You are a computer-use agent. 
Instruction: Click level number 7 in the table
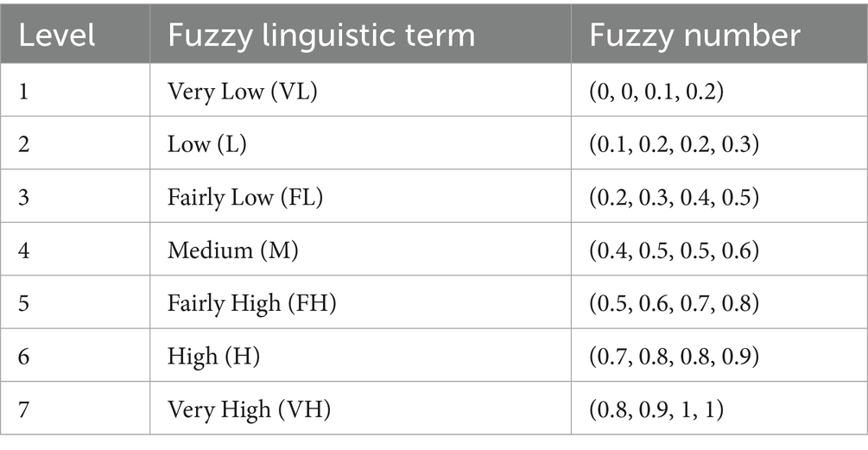click(24, 409)
